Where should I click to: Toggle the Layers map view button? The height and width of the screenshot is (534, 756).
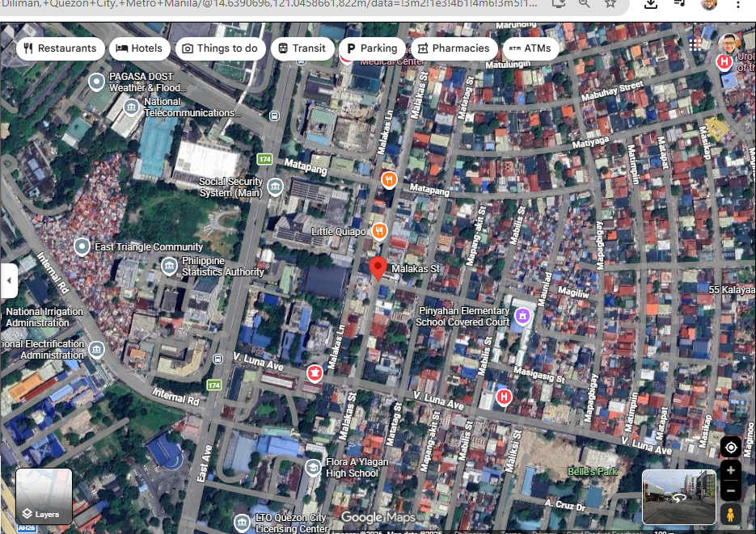coord(44,497)
